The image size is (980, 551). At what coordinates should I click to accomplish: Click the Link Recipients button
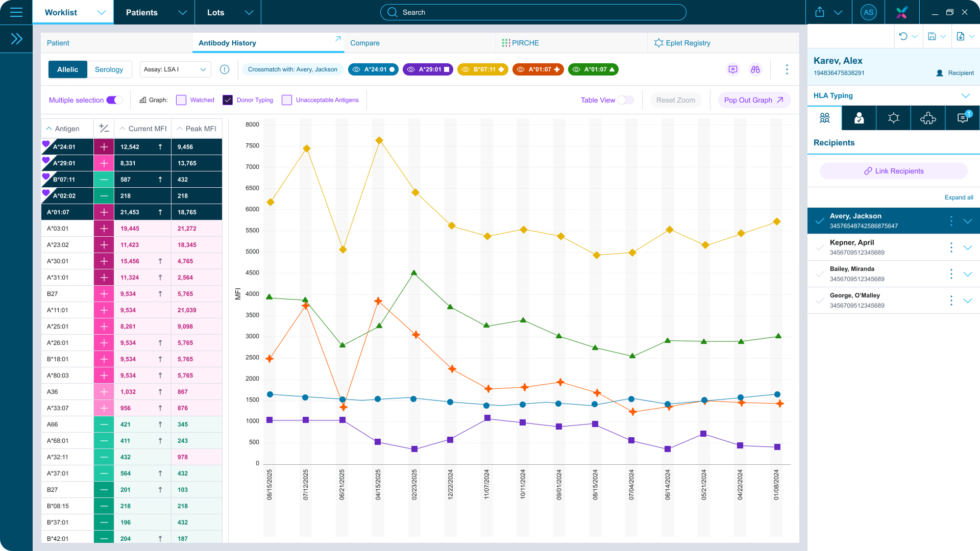coord(893,171)
